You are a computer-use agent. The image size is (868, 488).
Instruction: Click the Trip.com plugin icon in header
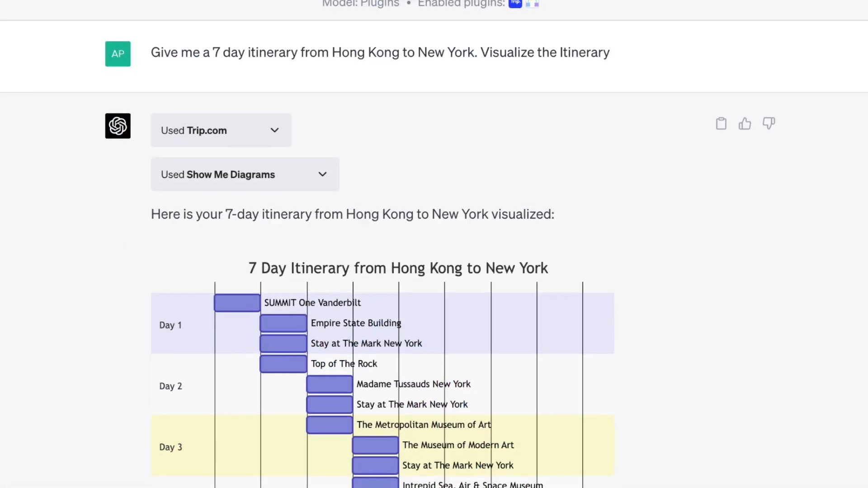click(515, 4)
